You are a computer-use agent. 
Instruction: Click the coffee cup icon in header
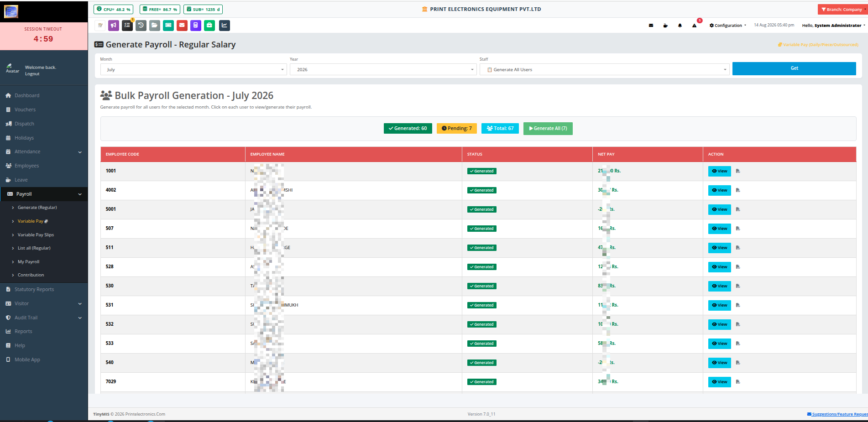pos(665,26)
